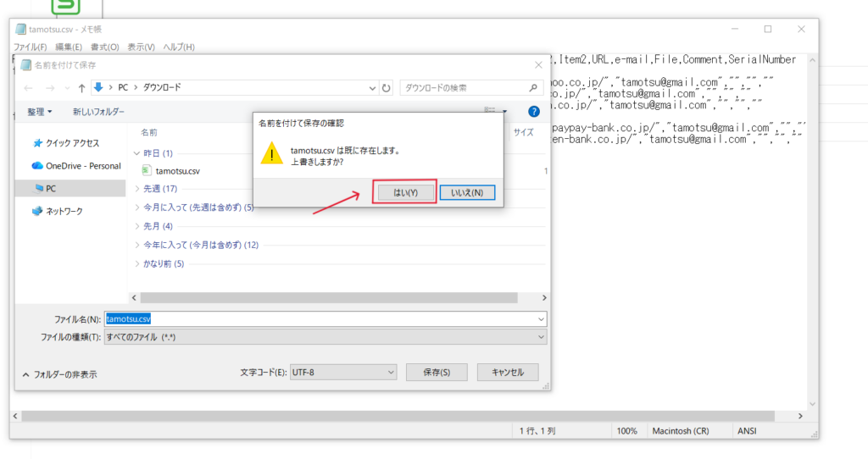Click the refresh icon beside the address bar
Viewport: 868px width, 459px height.
point(387,87)
